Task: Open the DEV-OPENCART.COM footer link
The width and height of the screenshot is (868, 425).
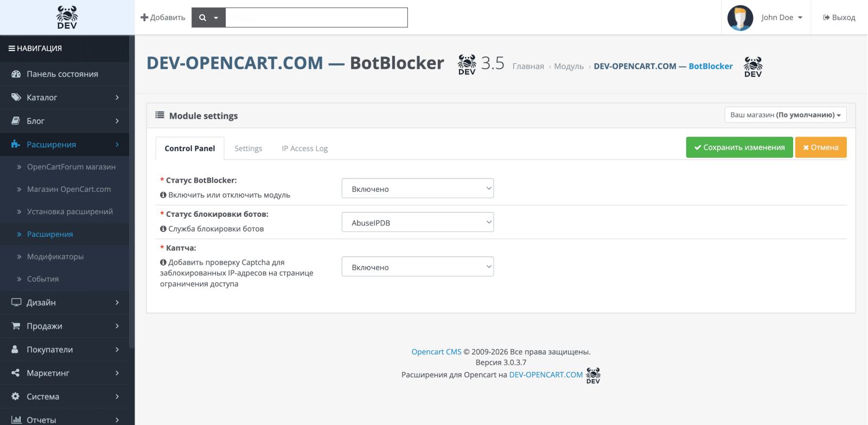Action: click(x=546, y=375)
